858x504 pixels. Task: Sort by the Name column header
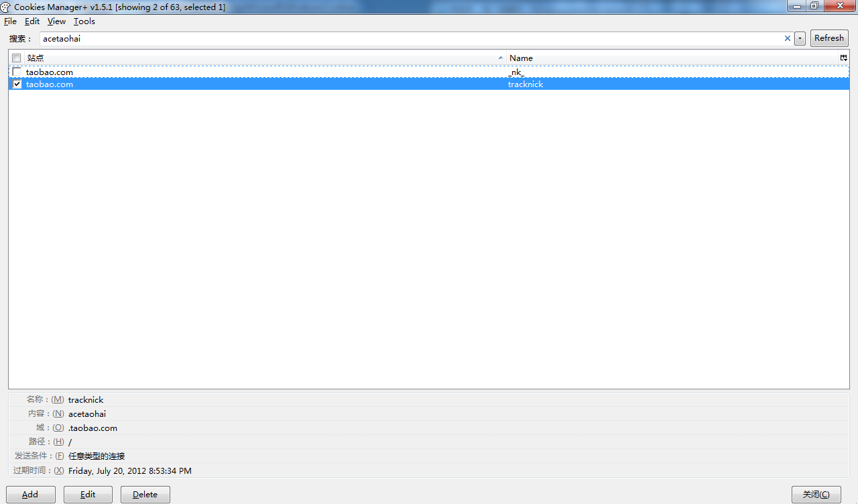pos(672,58)
